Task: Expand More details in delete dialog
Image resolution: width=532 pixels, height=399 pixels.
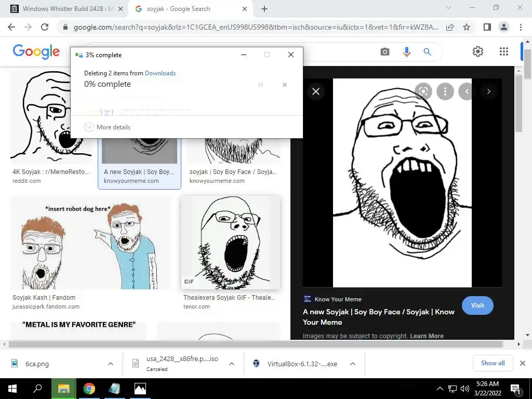Action: (107, 127)
